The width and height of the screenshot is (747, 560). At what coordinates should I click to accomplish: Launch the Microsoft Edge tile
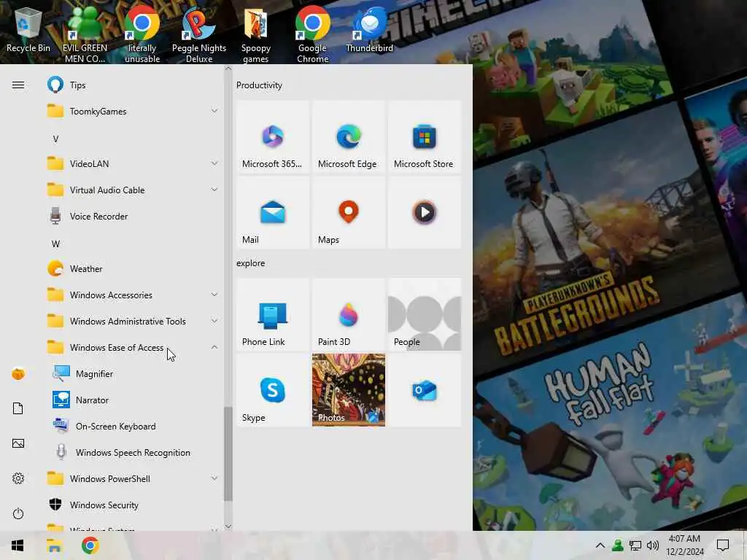point(348,137)
